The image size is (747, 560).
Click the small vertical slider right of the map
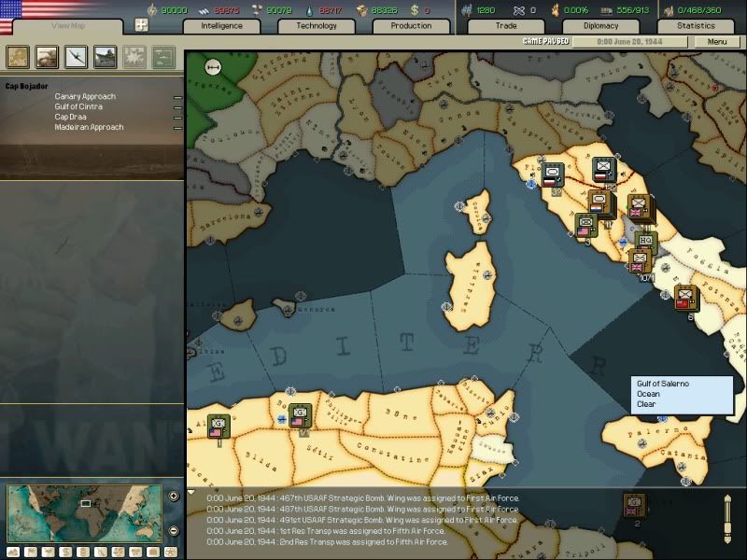[726, 518]
